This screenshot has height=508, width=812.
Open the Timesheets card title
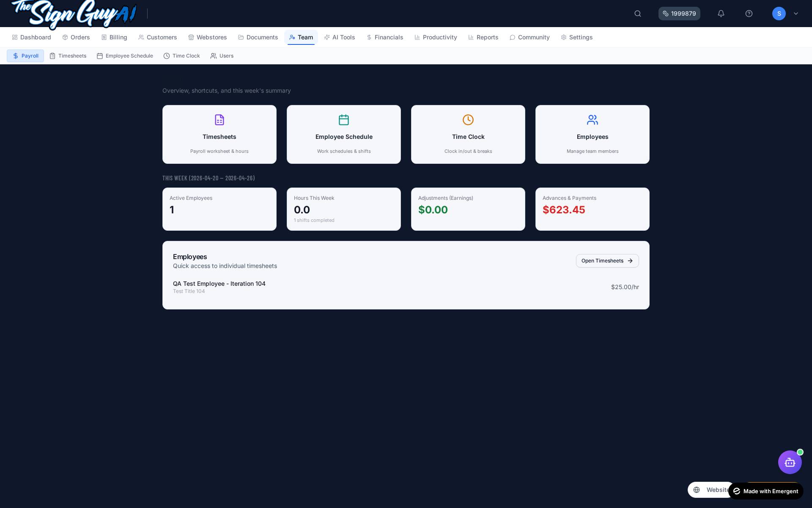tap(219, 137)
